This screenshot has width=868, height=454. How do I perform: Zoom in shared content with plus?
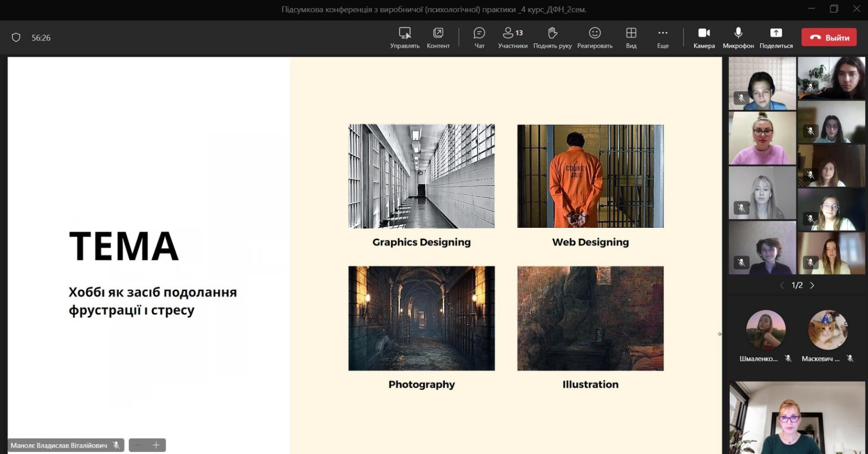[x=156, y=445]
